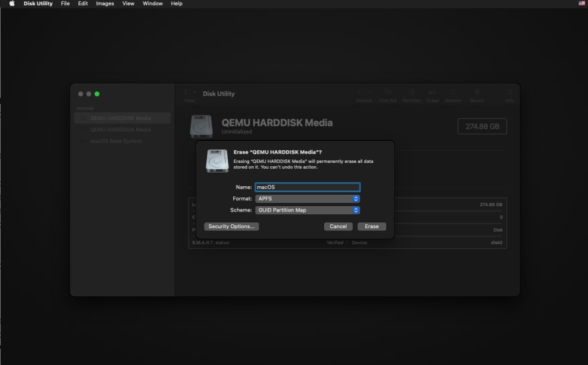Open the Scheme dropdown showing GUID Partition Map
Screen dimensions: 588x365
coord(307,210)
